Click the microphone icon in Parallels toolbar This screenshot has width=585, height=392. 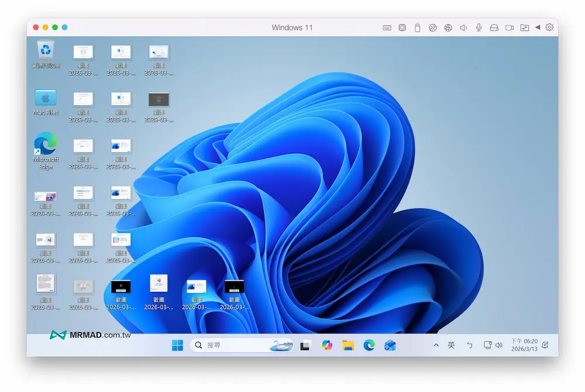477,27
